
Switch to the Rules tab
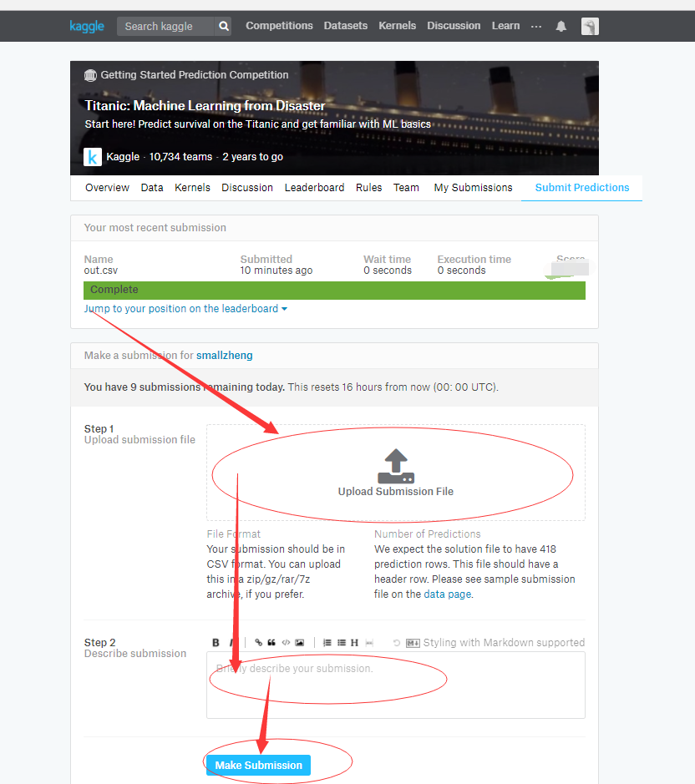368,188
